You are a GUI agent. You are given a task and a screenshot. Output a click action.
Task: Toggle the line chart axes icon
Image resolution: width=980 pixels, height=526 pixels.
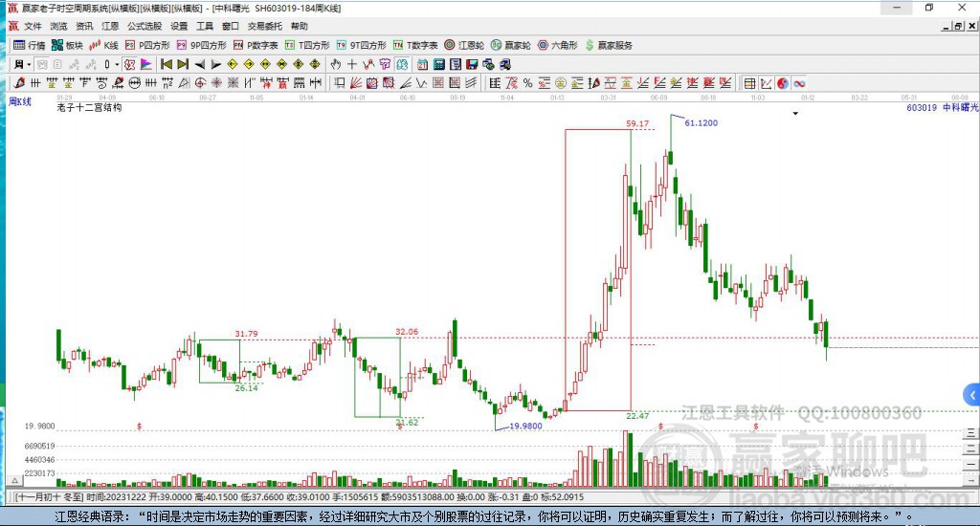pyautogui.click(x=767, y=83)
